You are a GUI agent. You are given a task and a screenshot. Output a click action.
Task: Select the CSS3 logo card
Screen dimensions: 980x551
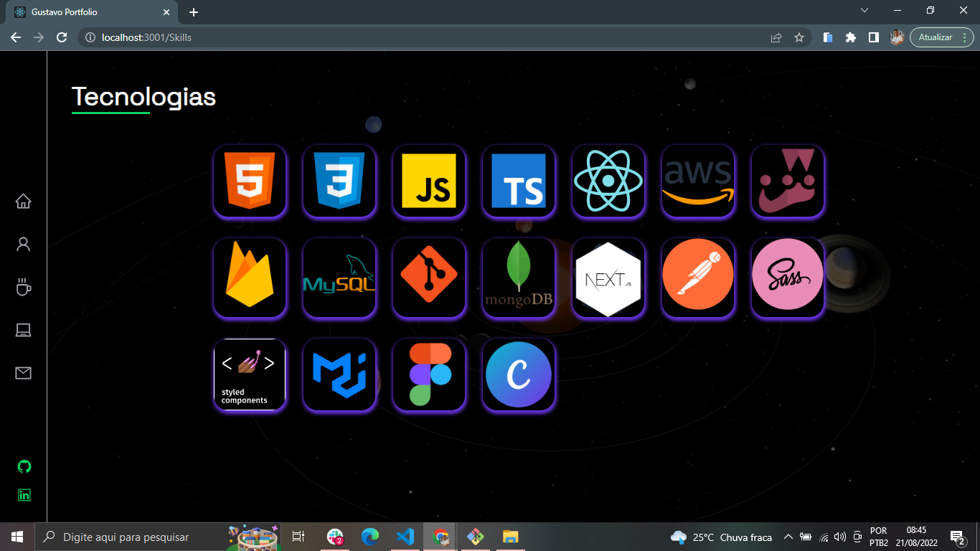tap(339, 181)
